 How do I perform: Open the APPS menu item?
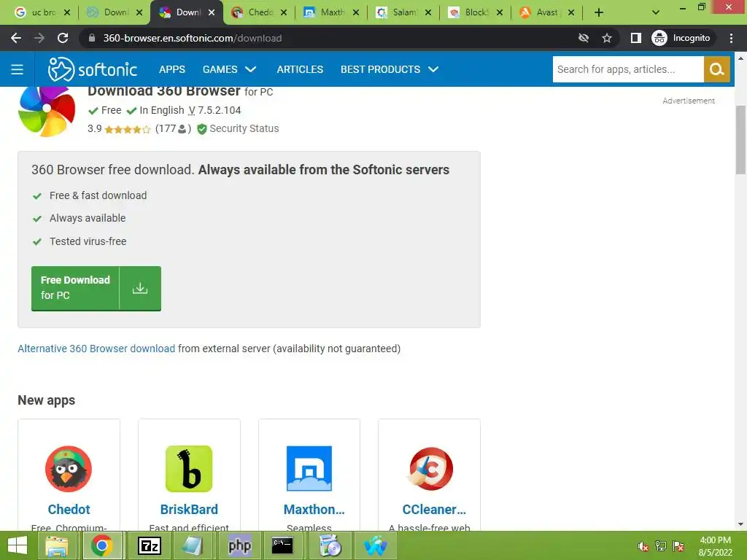pyautogui.click(x=172, y=69)
